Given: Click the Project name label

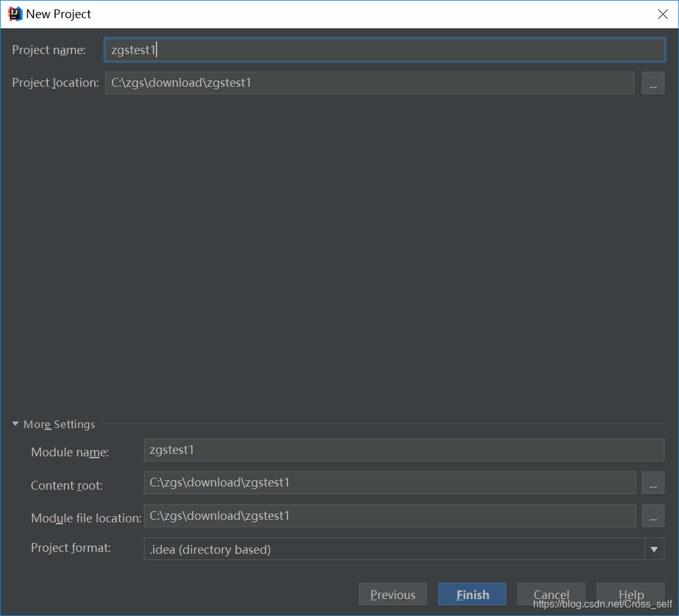Looking at the screenshot, I should (x=49, y=50).
